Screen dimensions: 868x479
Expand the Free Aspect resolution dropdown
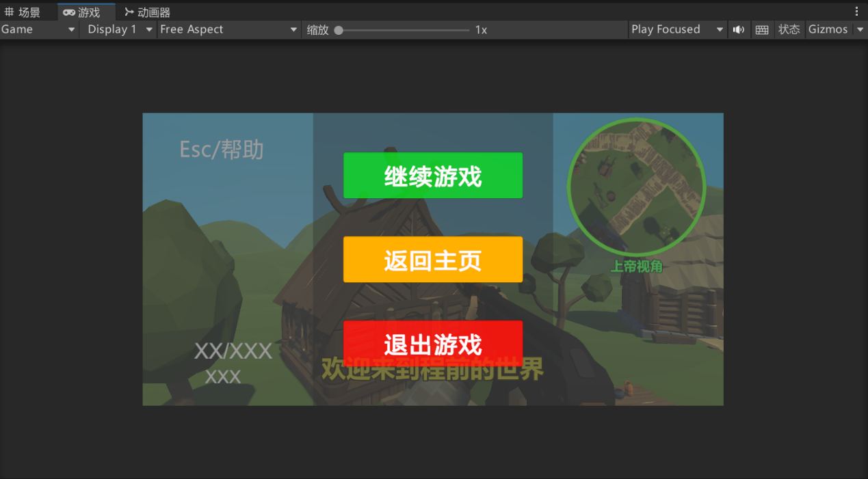pos(229,29)
